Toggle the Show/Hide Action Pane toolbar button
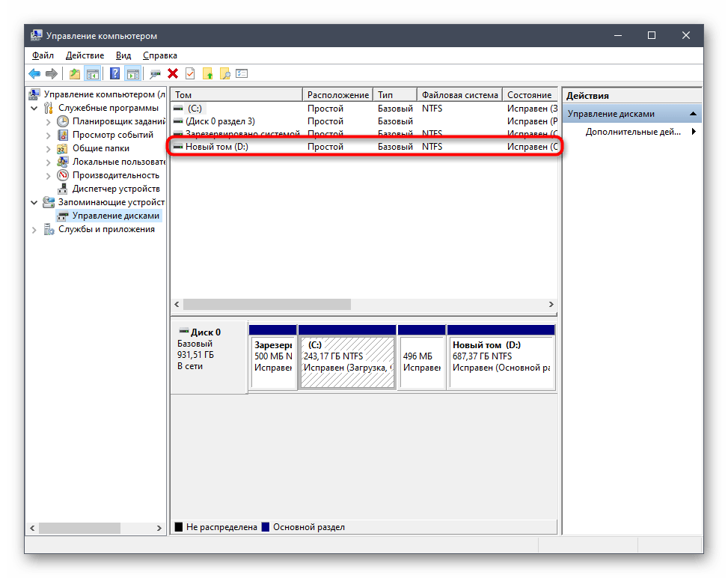 point(132,73)
